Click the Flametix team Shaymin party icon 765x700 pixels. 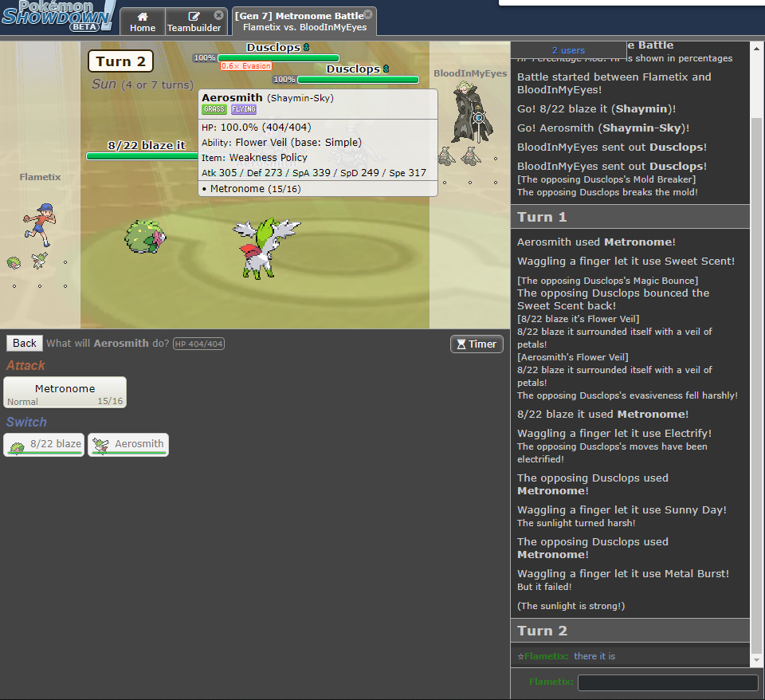coord(14,263)
